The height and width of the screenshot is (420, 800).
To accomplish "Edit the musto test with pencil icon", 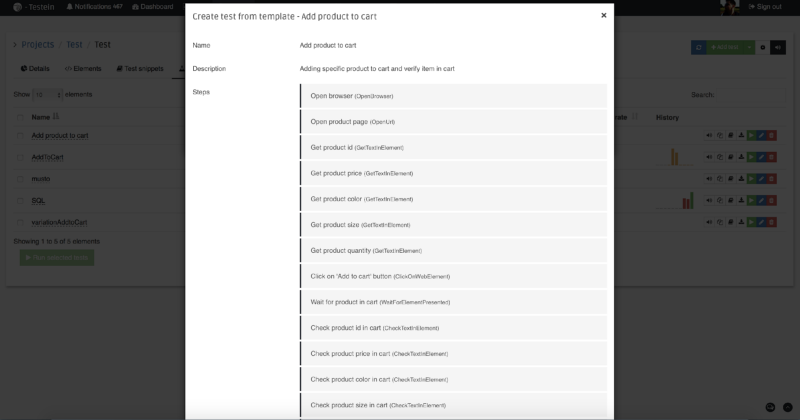I will [x=761, y=179].
